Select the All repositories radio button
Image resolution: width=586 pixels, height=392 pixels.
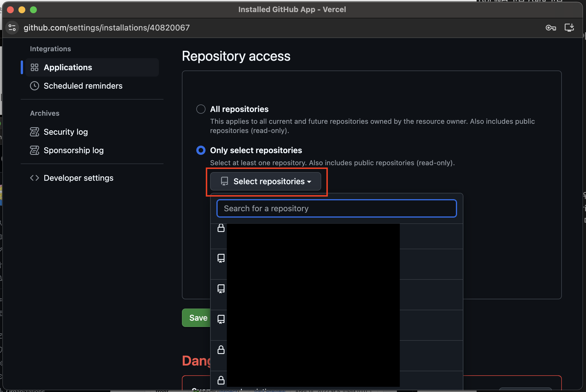point(201,109)
